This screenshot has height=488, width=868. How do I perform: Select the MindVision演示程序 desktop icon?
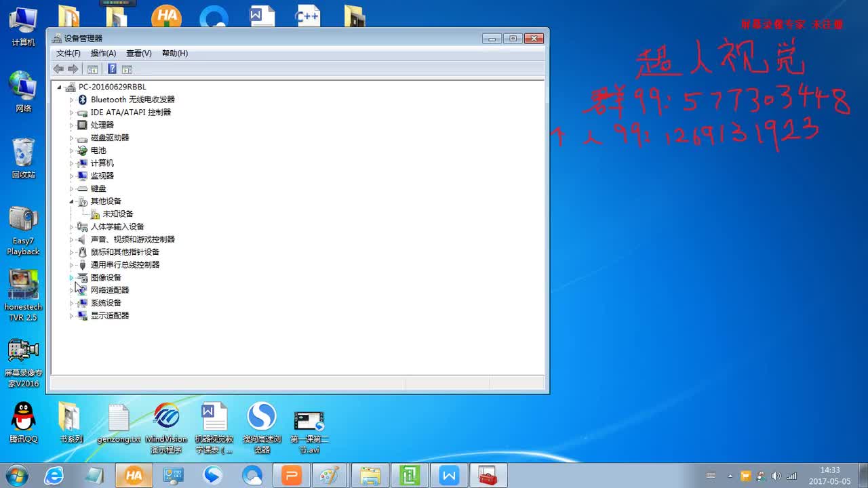click(x=166, y=428)
